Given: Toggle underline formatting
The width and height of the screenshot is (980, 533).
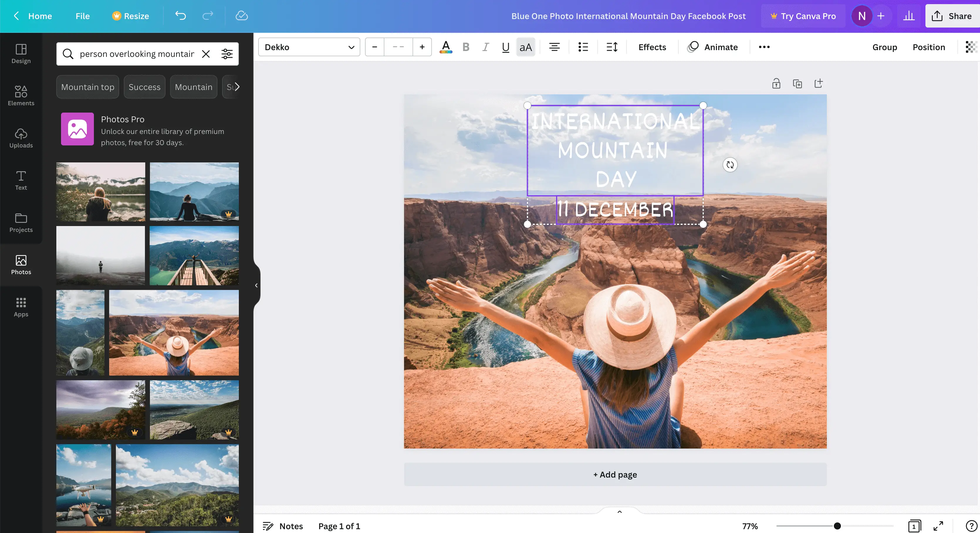Looking at the screenshot, I should [x=505, y=47].
